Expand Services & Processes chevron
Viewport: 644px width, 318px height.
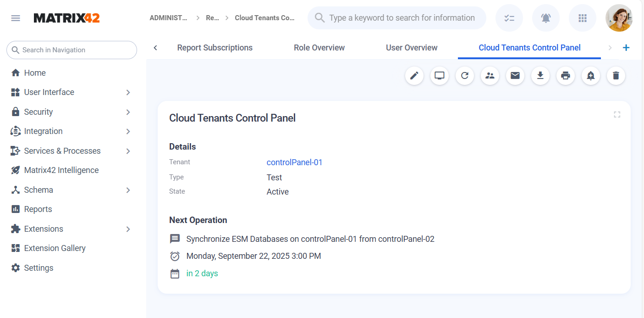click(x=128, y=151)
